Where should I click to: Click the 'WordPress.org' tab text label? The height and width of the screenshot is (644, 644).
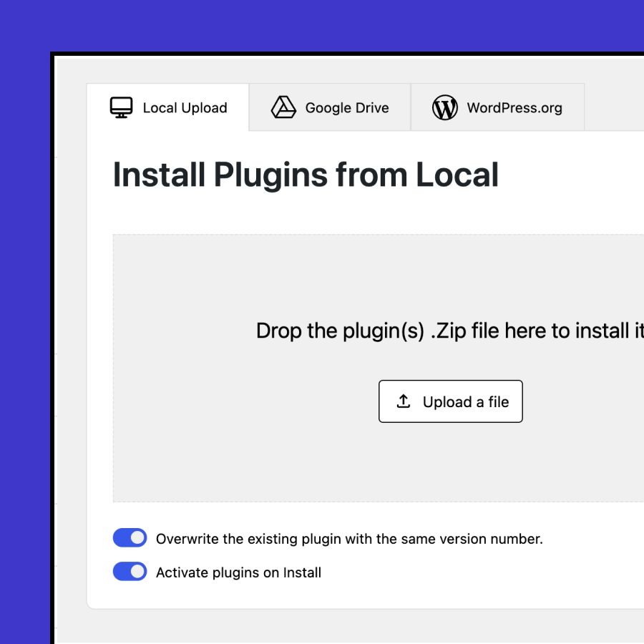coord(514,108)
